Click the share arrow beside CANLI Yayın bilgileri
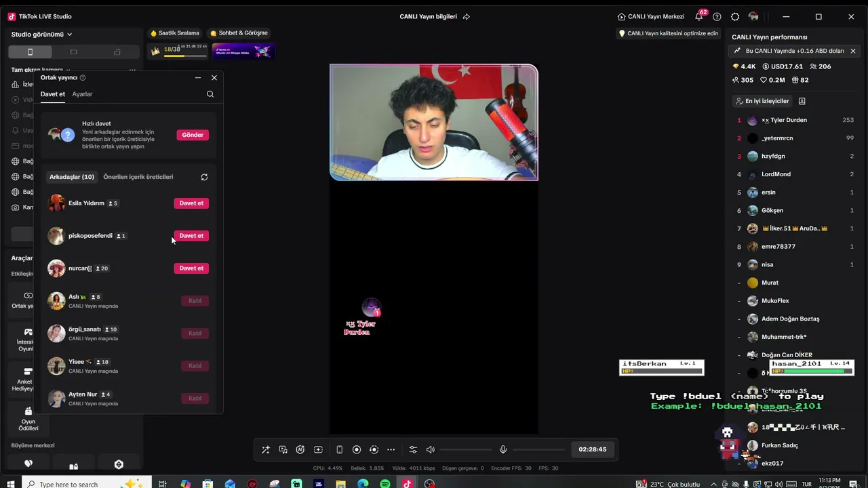Viewport: 868px width, 488px height. [467, 16]
